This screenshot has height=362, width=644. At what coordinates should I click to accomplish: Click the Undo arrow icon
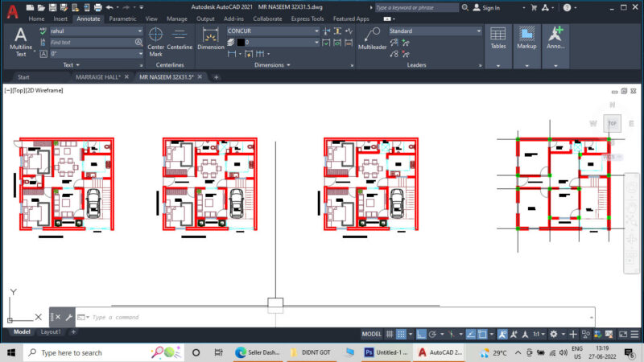tap(109, 7)
